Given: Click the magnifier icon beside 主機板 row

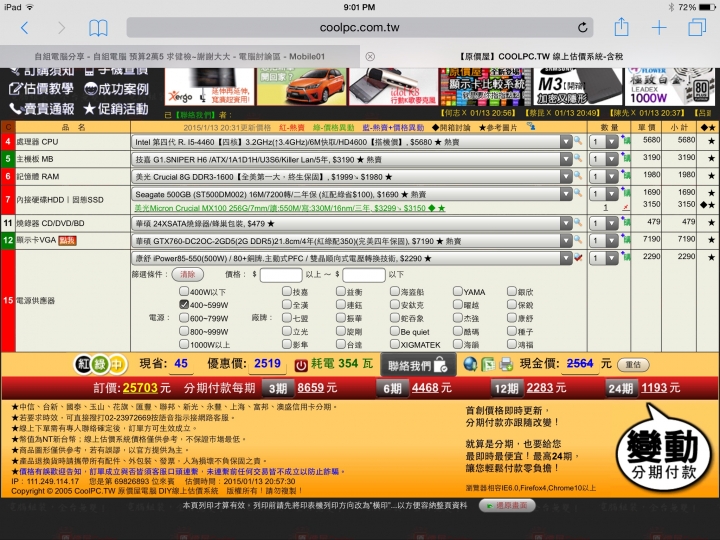Looking at the screenshot, I should tap(578, 158).
